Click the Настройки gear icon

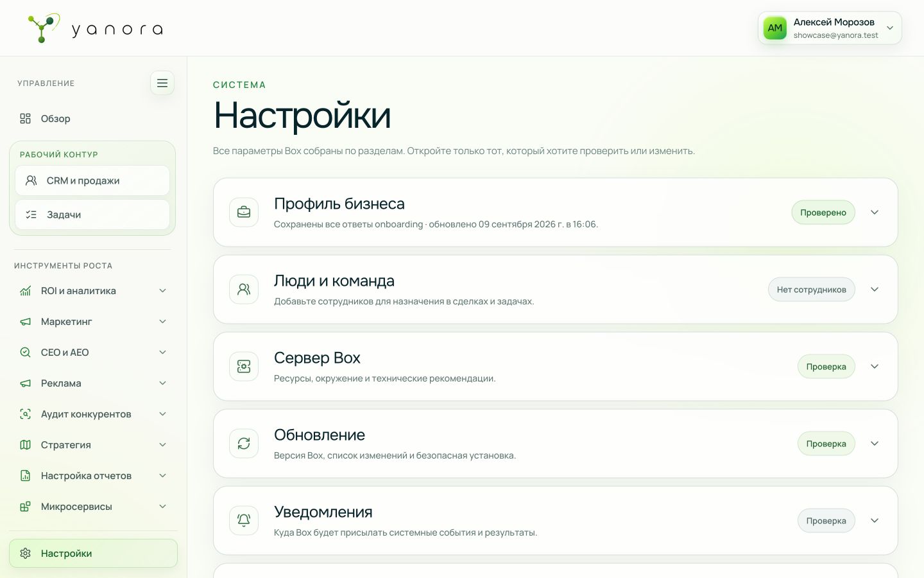tap(25, 554)
